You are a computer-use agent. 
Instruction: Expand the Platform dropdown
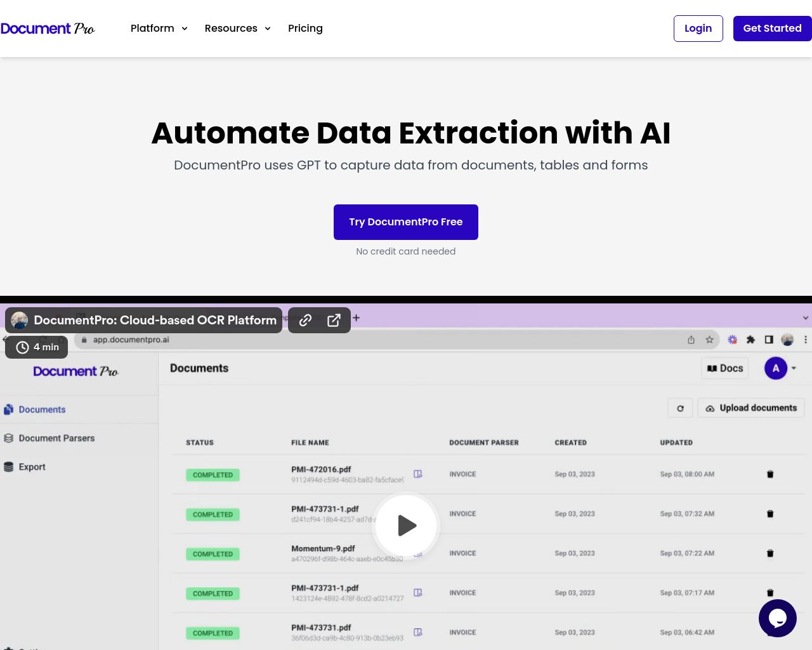point(159,28)
